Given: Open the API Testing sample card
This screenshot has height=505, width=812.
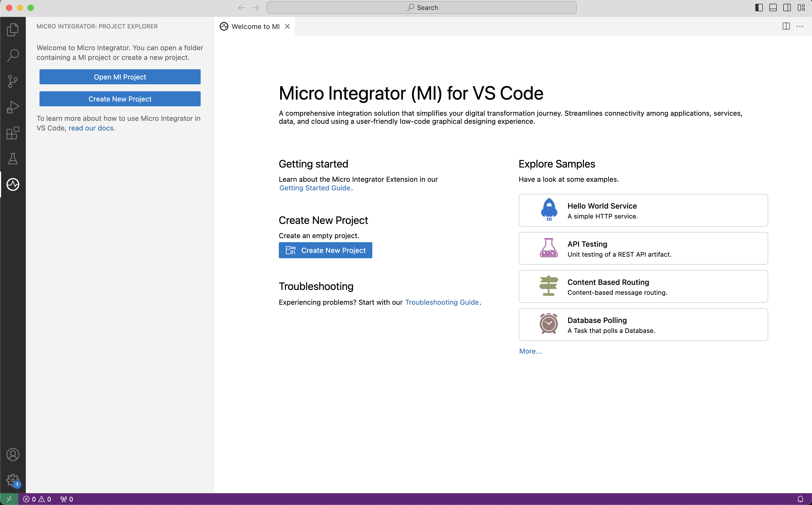Looking at the screenshot, I should 643,248.
